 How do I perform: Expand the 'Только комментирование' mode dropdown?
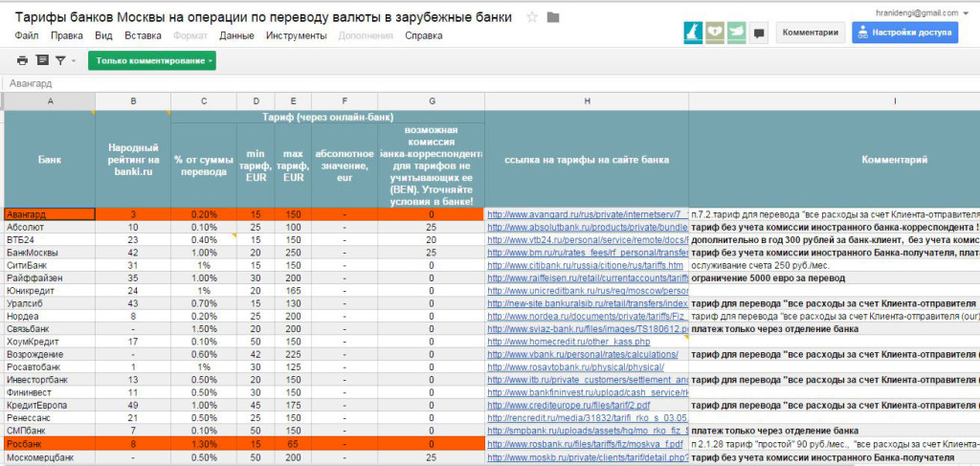click(x=152, y=60)
